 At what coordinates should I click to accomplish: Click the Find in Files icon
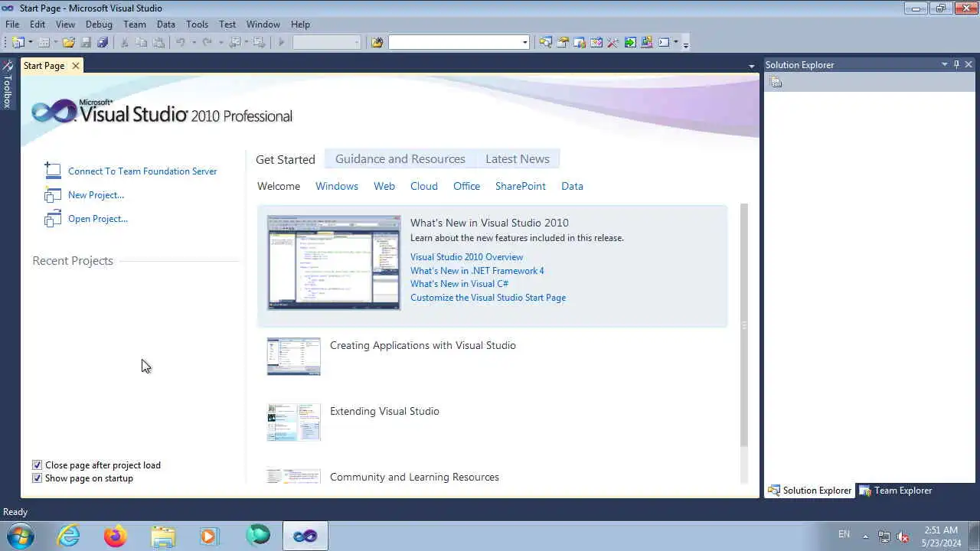click(377, 43)
